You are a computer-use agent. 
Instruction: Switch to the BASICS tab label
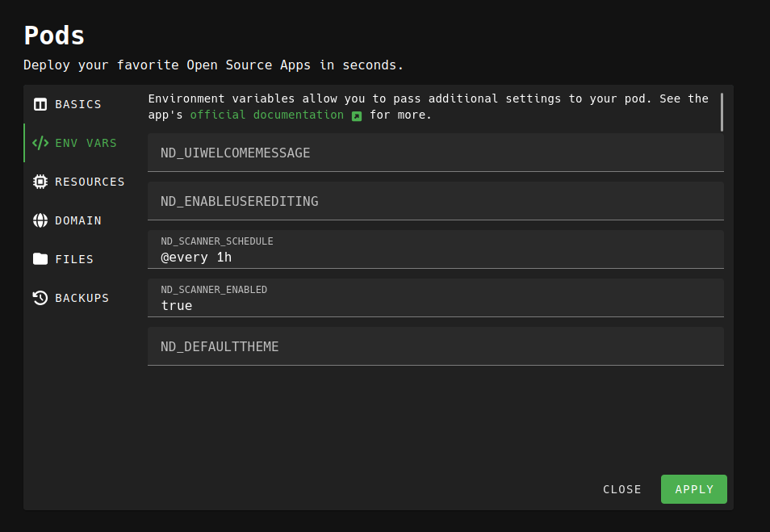[78, 104]
